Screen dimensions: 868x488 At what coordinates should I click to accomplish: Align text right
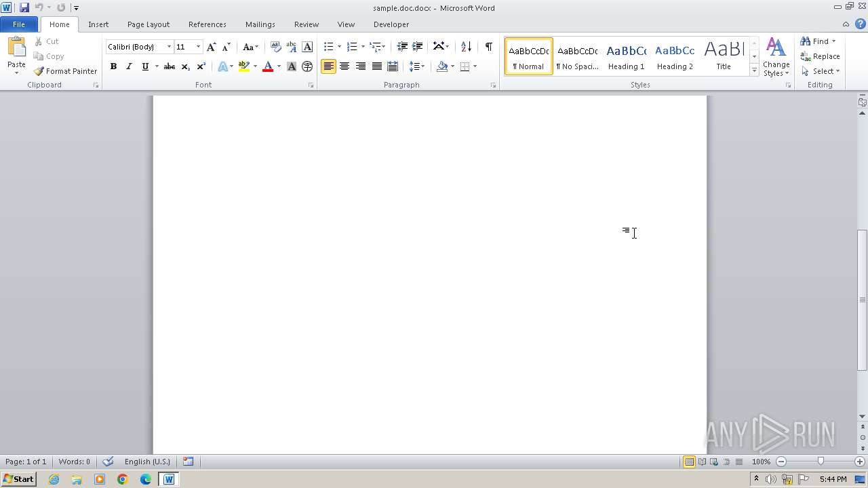point(360,66)
